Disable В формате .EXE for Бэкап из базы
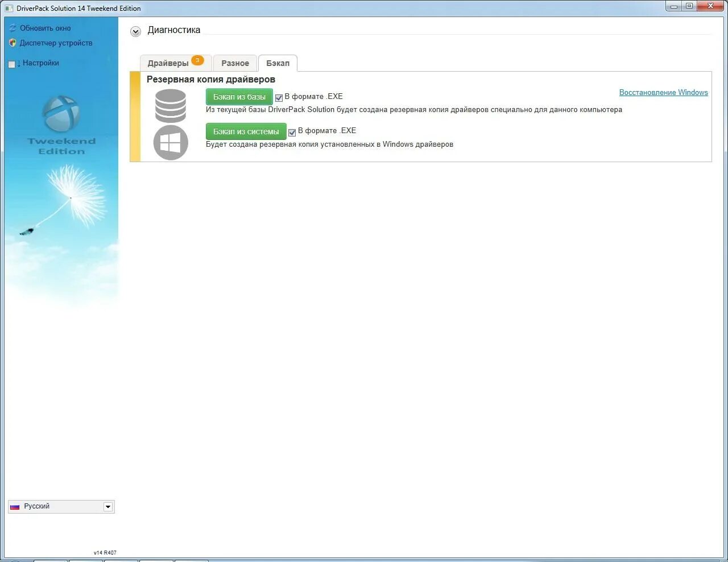The height and width of the screenshot is (562, 728). click(x=279, y=97)
